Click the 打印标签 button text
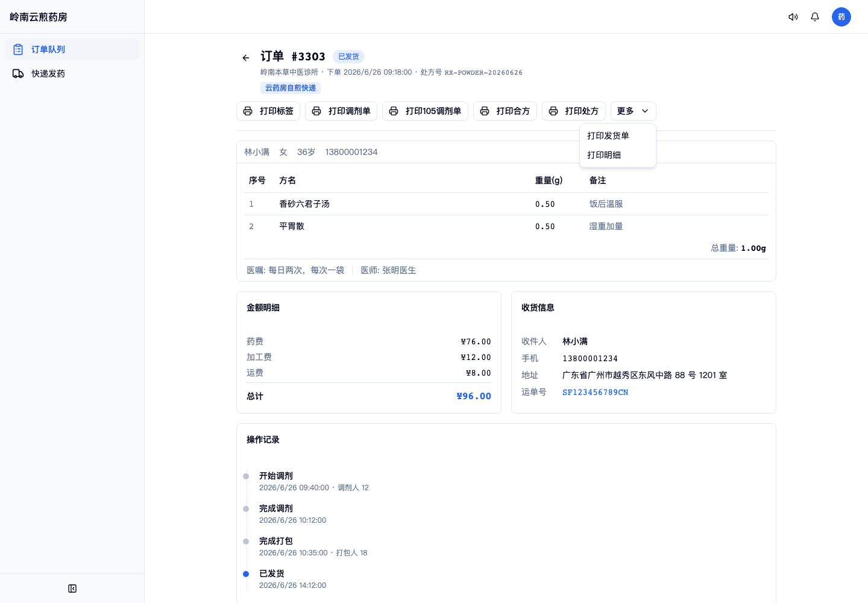 tap(277, 111)
